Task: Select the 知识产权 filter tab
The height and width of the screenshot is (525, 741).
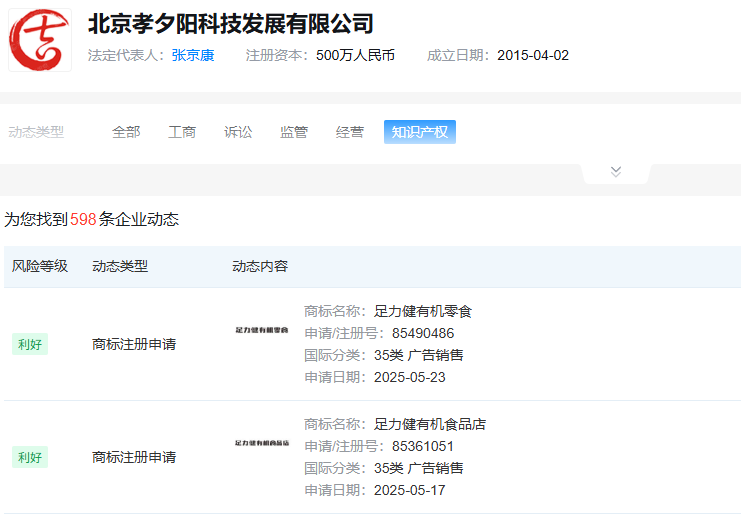Action: (420, 132)
